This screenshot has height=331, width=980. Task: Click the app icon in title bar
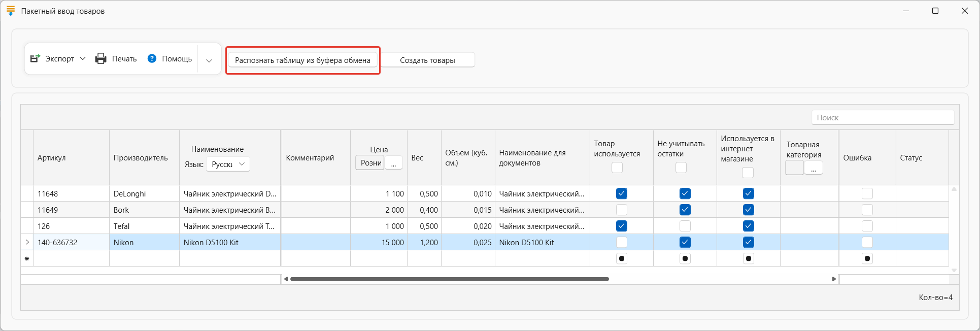tap(11, 11)
